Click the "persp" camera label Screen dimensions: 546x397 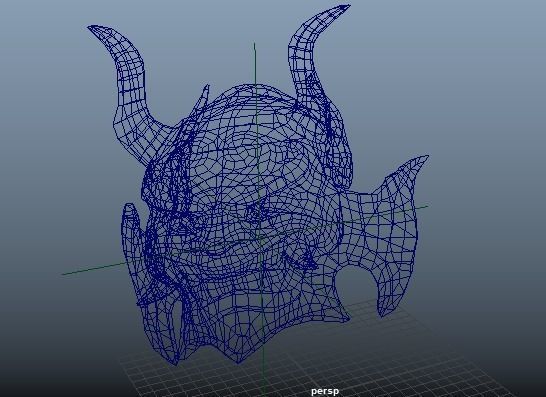tap(325, 391)
